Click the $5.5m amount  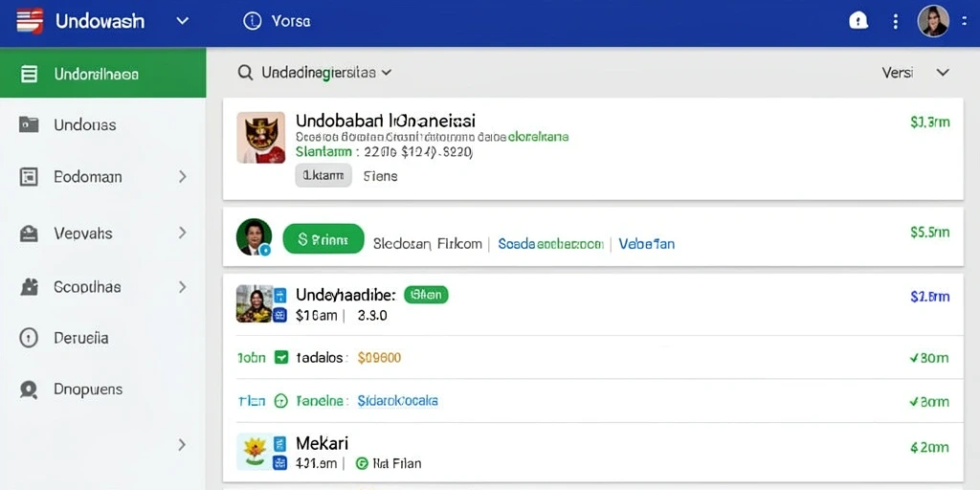[x=930, y=233]
